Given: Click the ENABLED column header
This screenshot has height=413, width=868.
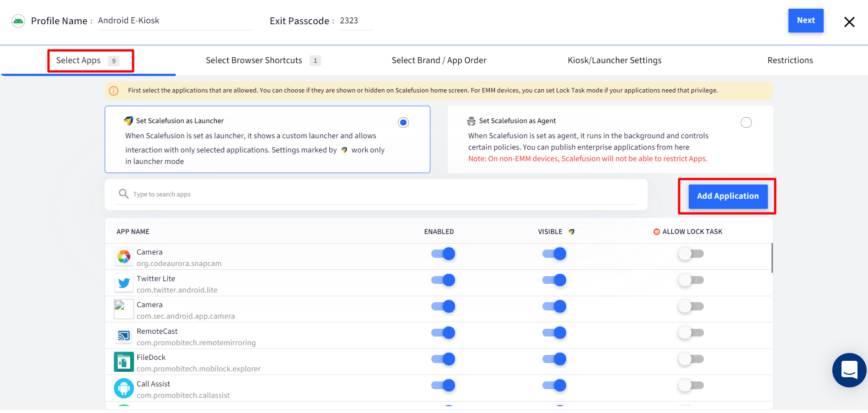Looking at the screenshot, I should tap(439, 232).
